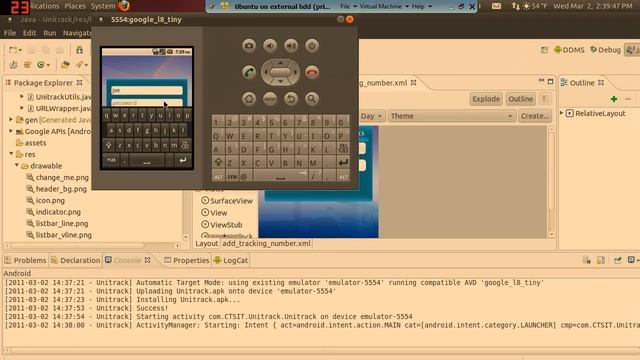Click the on-screen phone keyboard enter key
The width and height of the screenshot is (640, 360).
pyautogui.click(x=183, y=160)
